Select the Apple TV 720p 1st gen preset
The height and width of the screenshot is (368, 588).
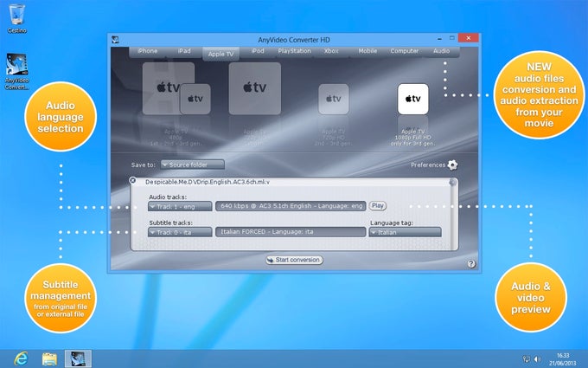[255, 88]
